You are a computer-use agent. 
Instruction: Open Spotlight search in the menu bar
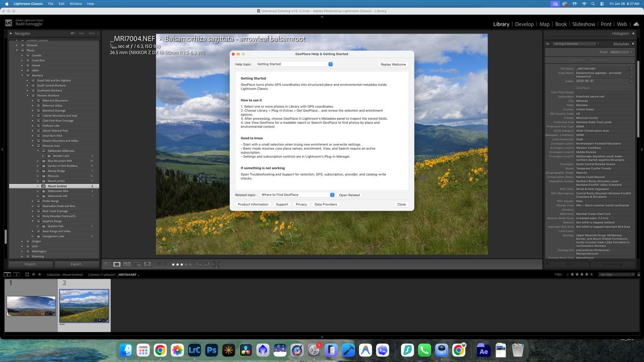593,4
